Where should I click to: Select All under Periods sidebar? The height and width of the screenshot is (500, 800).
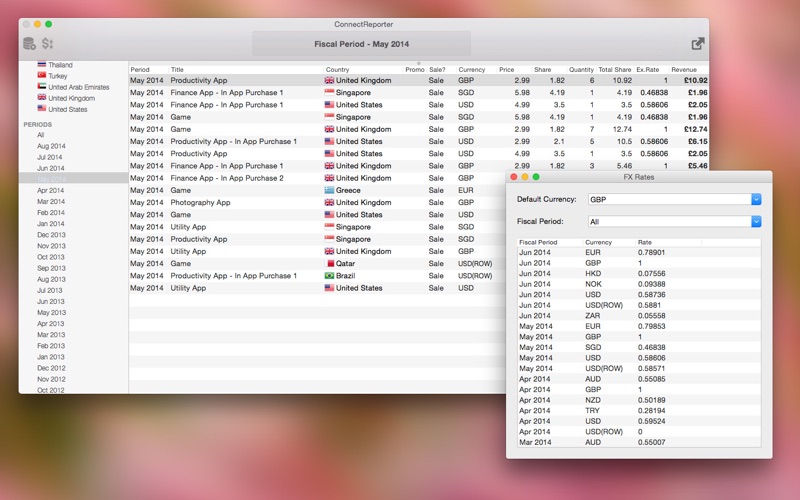tap(41, 135)
